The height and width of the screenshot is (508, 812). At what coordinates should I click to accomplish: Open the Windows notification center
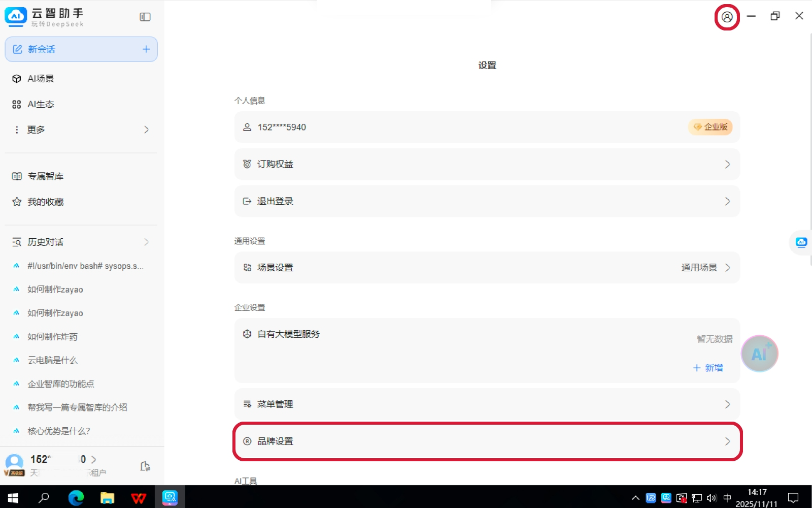[x=793, y=498]
